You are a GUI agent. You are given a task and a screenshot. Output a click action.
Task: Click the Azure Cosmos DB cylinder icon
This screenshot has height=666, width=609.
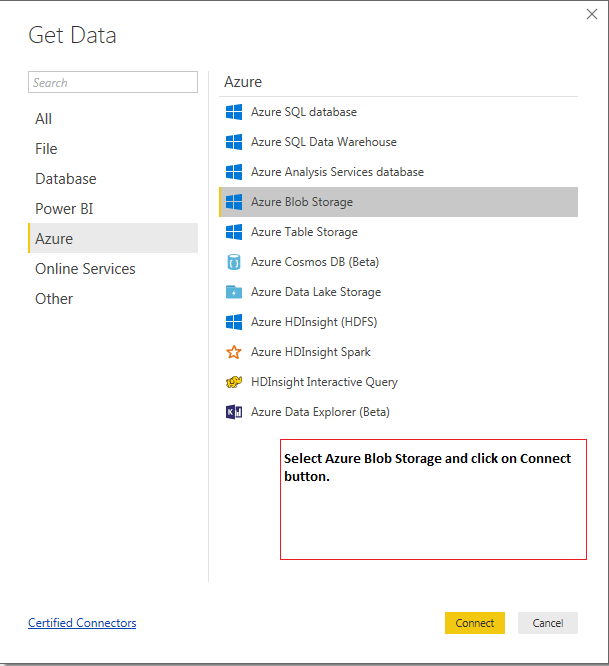(x=234, y=262)
